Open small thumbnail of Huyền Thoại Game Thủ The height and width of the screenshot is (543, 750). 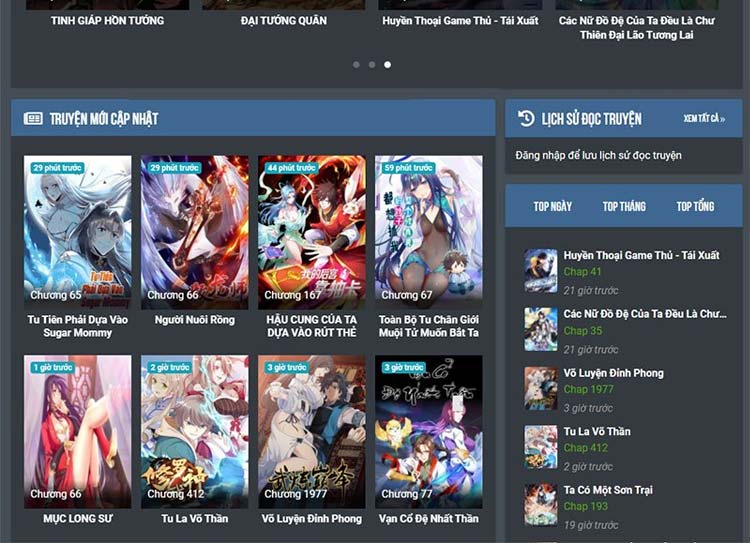pyautogui.click(x=541, y=270)
